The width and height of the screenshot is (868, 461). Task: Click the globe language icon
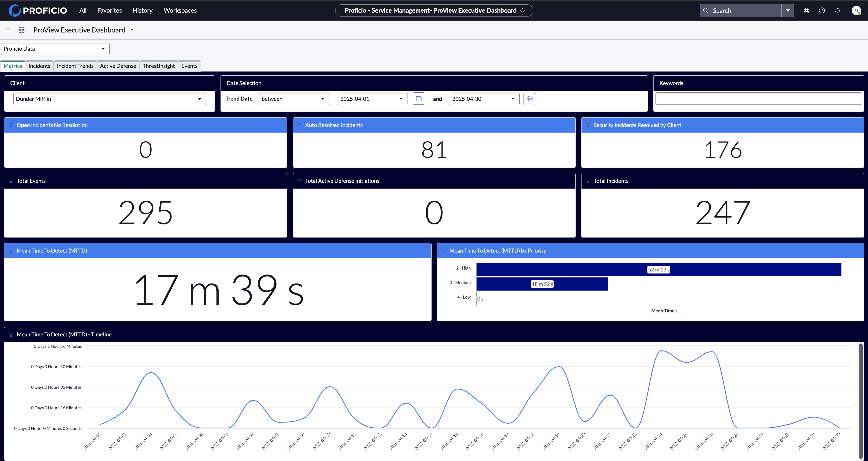coord(806,11)
